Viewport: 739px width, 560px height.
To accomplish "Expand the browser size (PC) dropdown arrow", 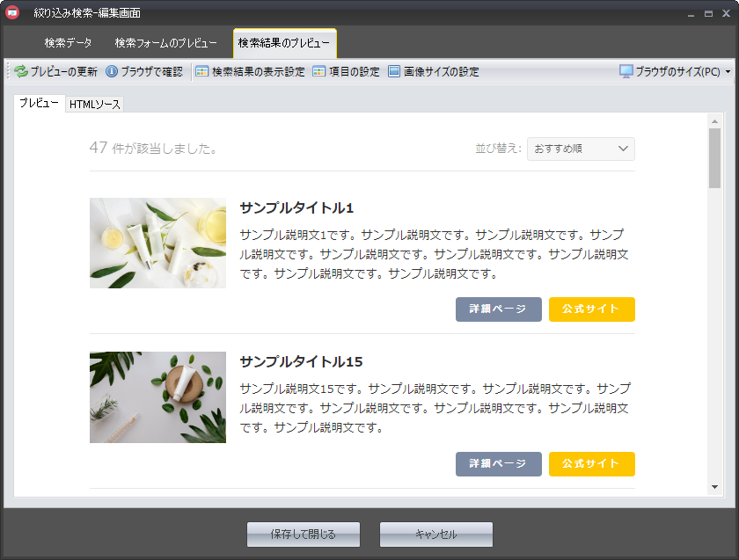I will coord(728,72).
